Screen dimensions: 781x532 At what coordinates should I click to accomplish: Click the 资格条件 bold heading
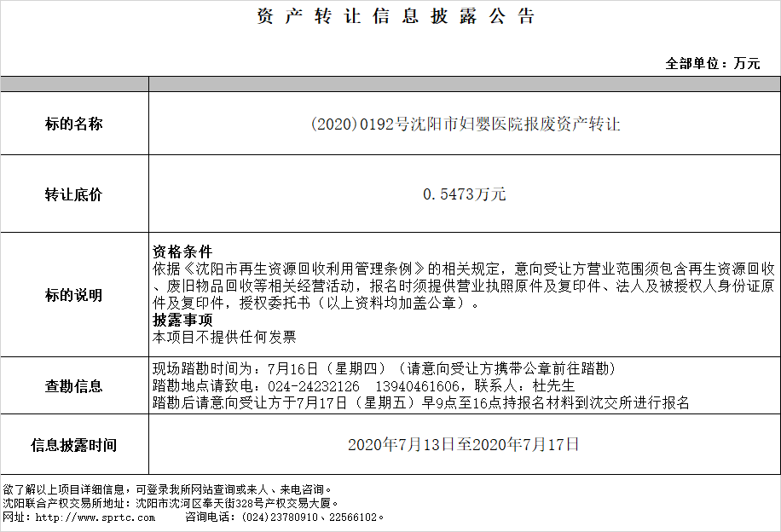coord(182,252)
